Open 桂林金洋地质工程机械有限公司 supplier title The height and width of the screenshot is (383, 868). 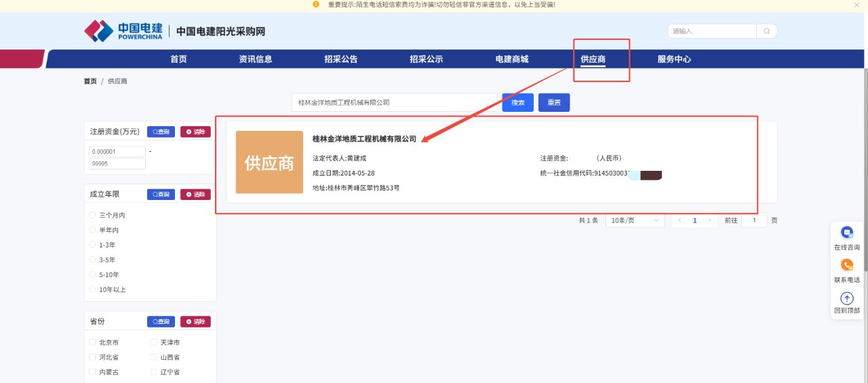tap(364, 139)
